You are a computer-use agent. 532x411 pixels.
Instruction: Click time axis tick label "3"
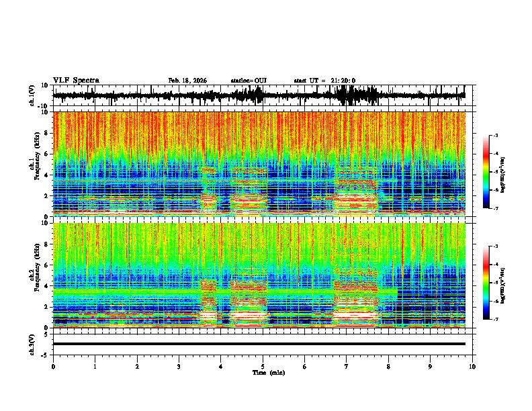(x=179, y=367)
